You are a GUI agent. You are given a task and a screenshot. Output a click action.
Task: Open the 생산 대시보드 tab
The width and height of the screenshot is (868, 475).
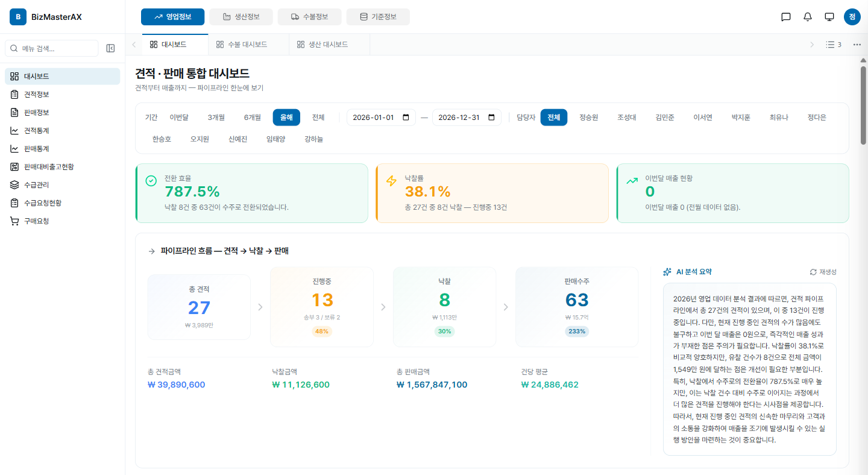pos(329,45)
